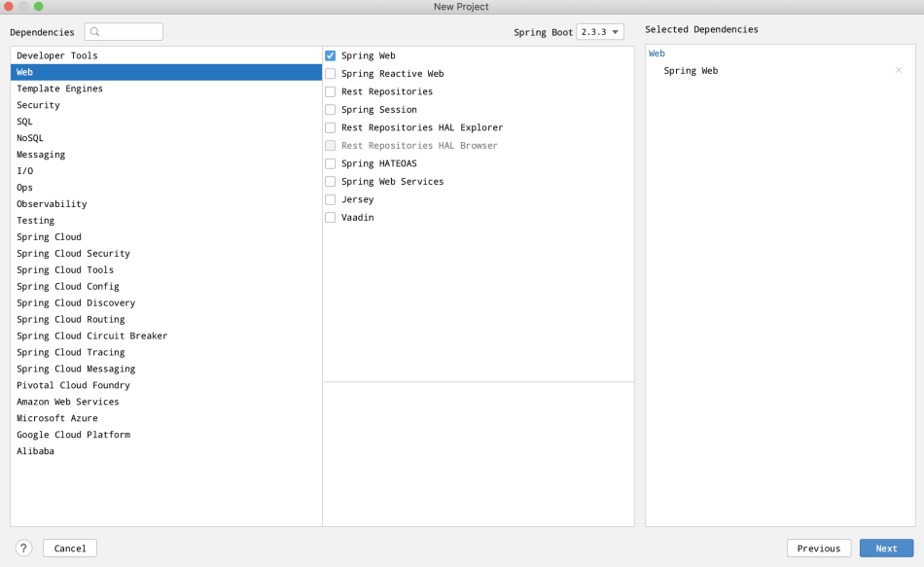Choose Pivotal Cloud Foundry category
Viewport: 924px width, 567px height.
pos(166,385)
